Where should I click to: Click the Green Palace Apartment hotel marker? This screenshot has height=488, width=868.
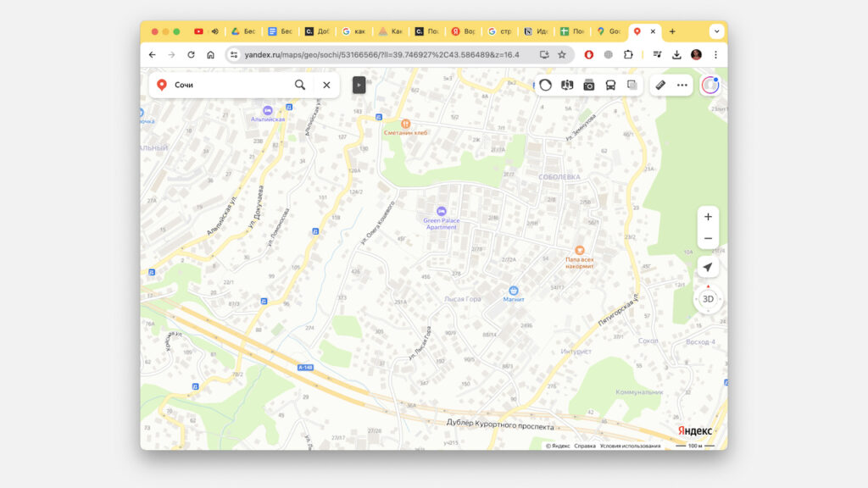(441, 211)
